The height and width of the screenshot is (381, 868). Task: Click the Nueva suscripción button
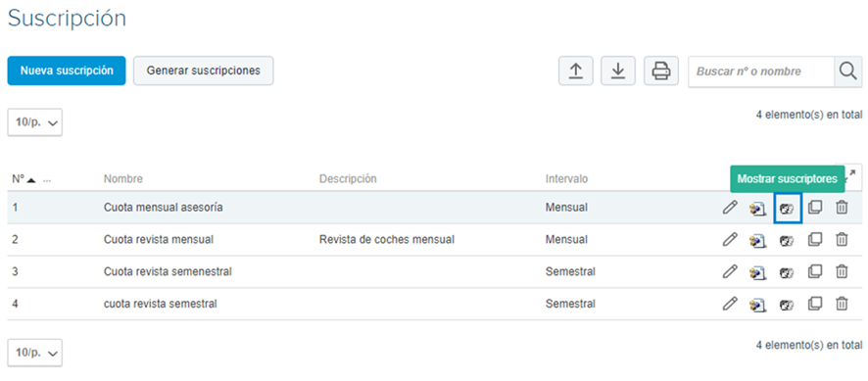67,71
